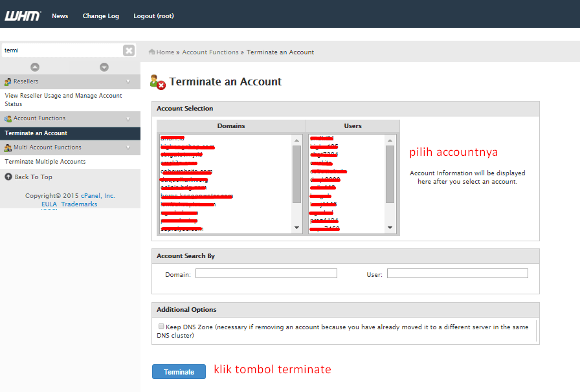
Task: Collapse the Account Functions chevron
Action: 128,119
